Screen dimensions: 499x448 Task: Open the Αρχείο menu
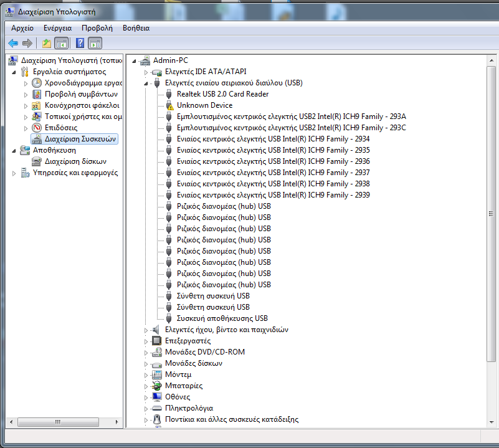point(22,28)
